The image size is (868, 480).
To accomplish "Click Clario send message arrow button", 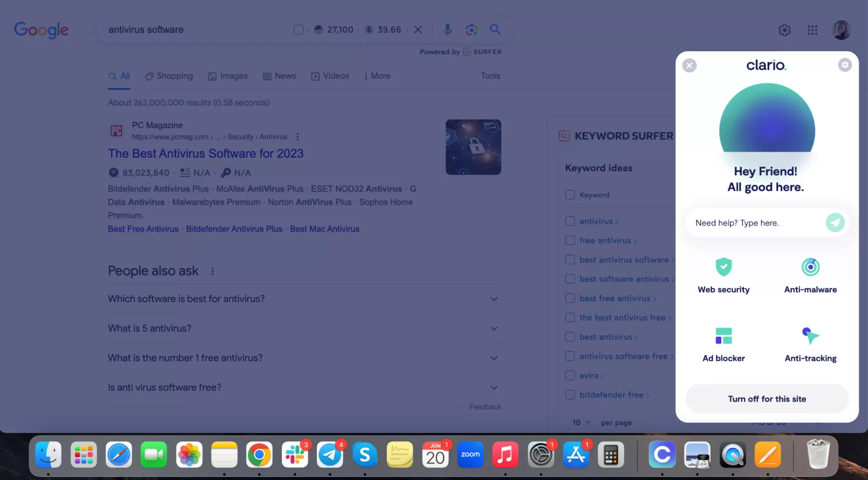I will click(835, 223).
